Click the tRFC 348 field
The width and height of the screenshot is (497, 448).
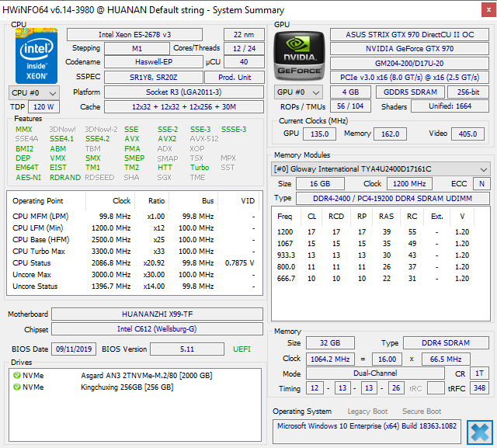[479, 387]
